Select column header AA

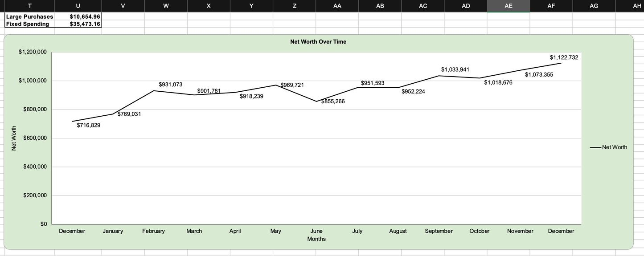[337, 6]
